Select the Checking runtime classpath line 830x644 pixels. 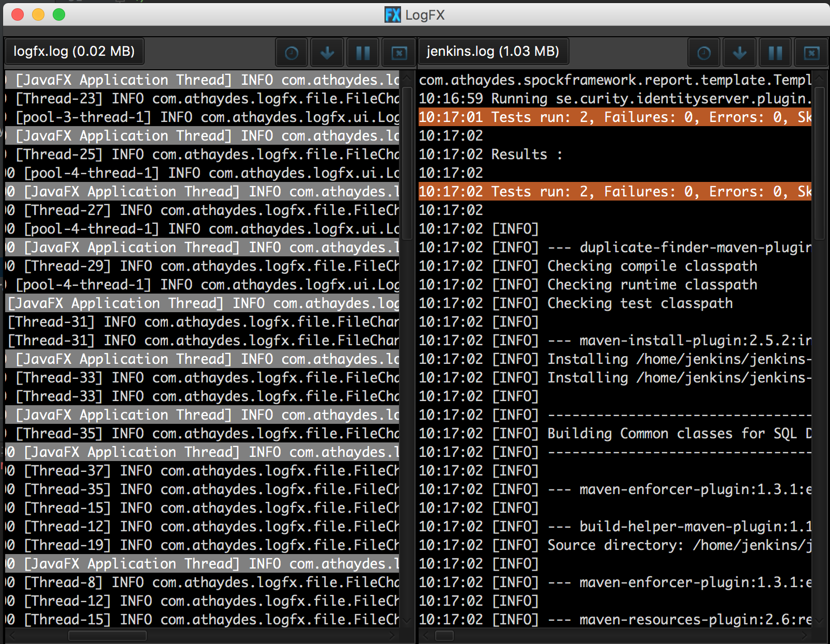coord(614,285)
